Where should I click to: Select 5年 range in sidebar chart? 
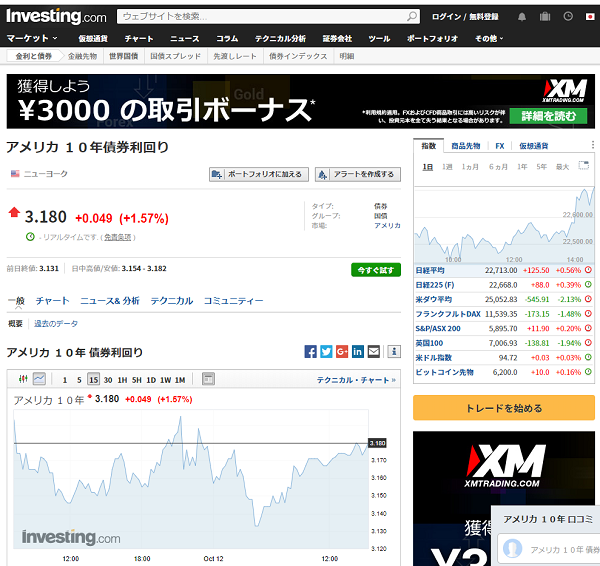pos(541,166)
